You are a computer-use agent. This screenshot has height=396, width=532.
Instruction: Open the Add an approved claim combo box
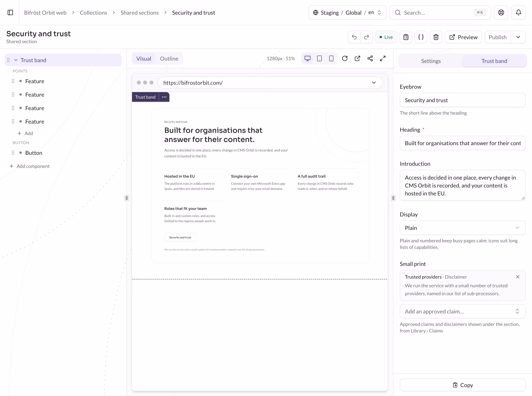pyautogui.click(x=463, y=311)
